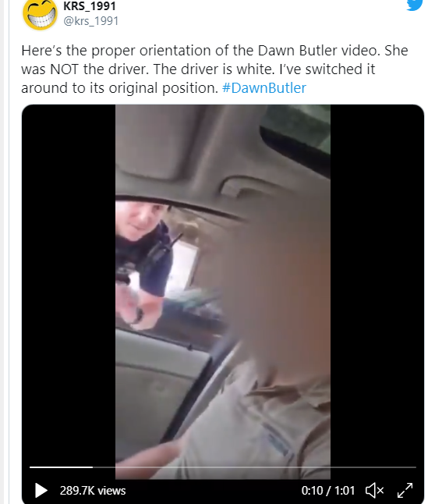Open the #DawnButler hashtag
The width and height of the screenshot is (428, 504).
[x=264, y=87]
